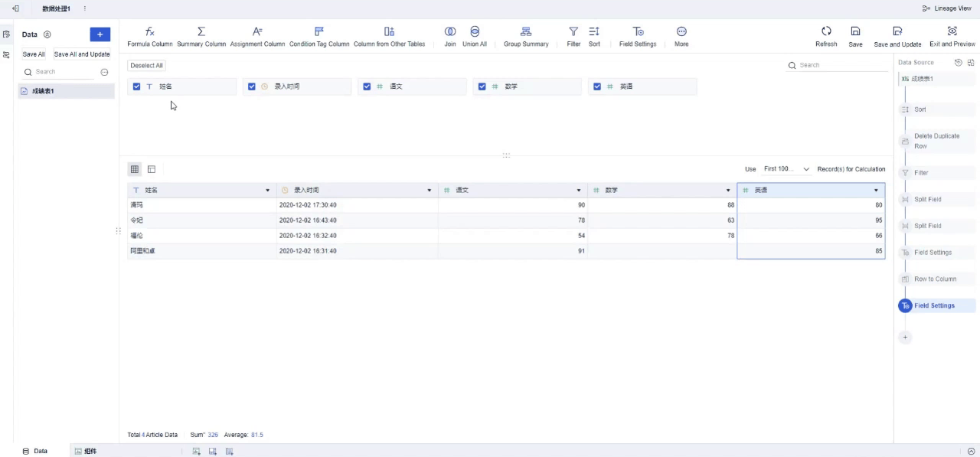Open the 录入时间 column header dropdown

pyautogui.click(x=429, y=190)
